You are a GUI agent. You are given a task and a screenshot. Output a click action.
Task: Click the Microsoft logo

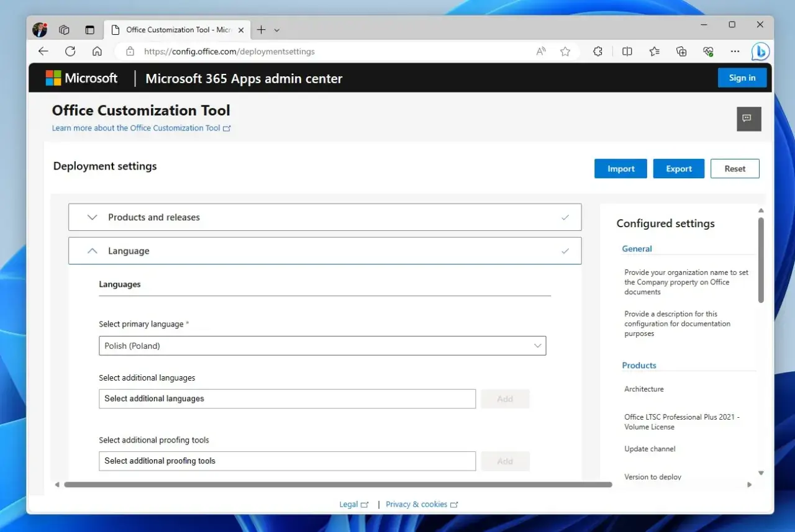tap(81, 78)
